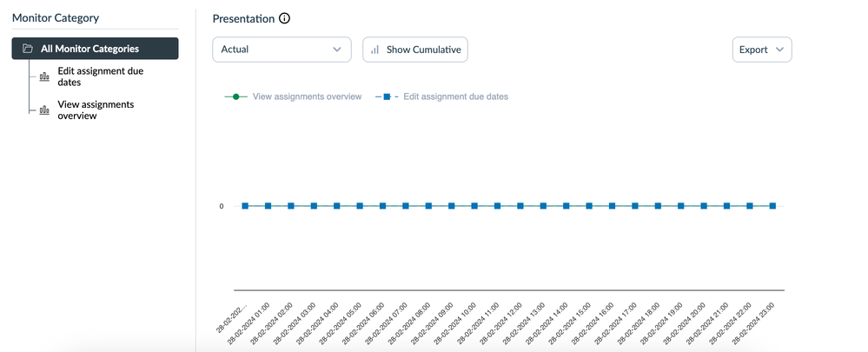868x352 pixels.
Task: Select View assignments overview category
Action: (x=96, y=110)
